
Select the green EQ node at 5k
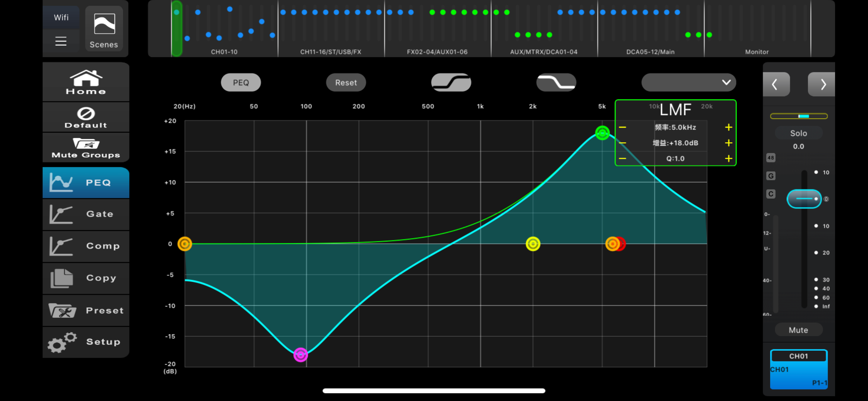coord(602,133)
